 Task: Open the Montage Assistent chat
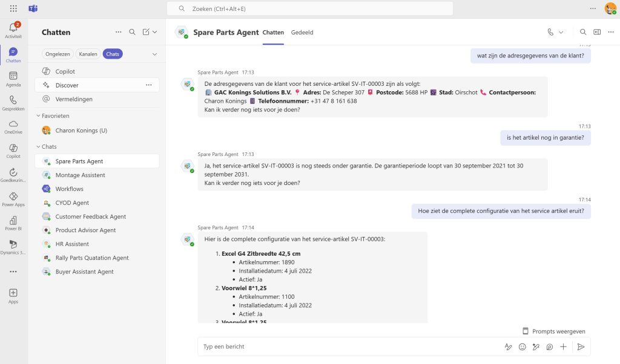point(97,175)
